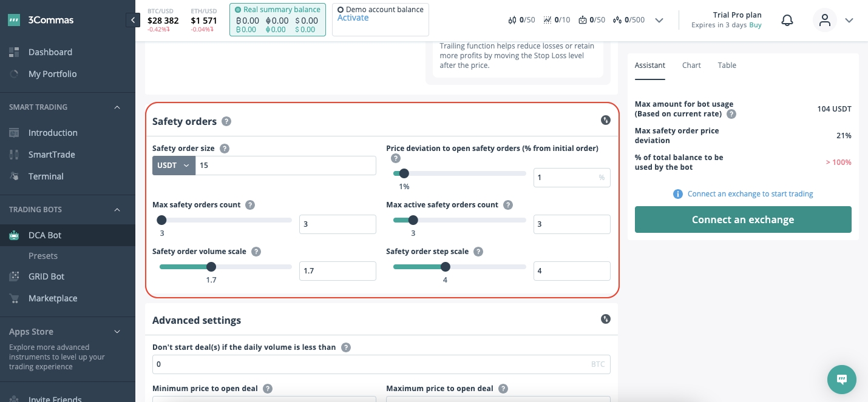Open the GRID Bot menu item
The image size is (868, 402).
point(46,276)
